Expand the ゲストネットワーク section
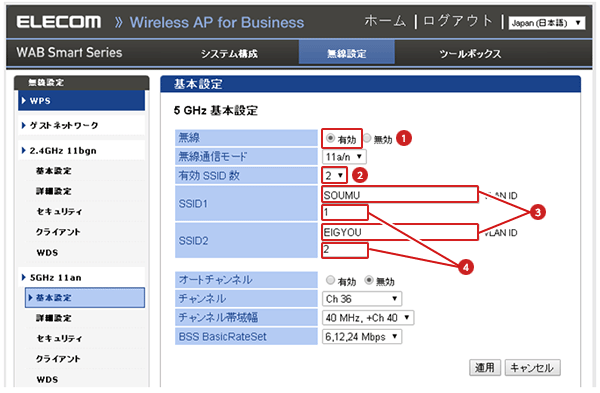This screenshot has height=393, width=600. pyautogui.click(x=81, y=125)
